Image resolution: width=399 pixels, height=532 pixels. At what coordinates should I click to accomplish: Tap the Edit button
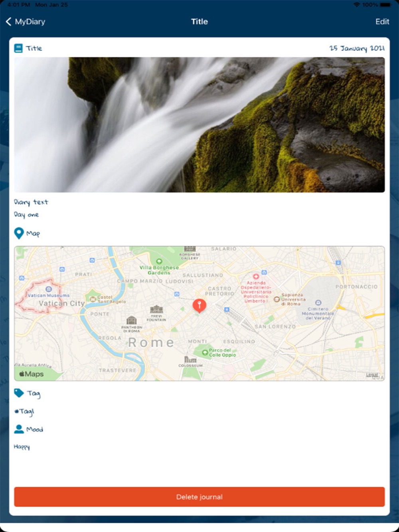(x=382, y=22)
